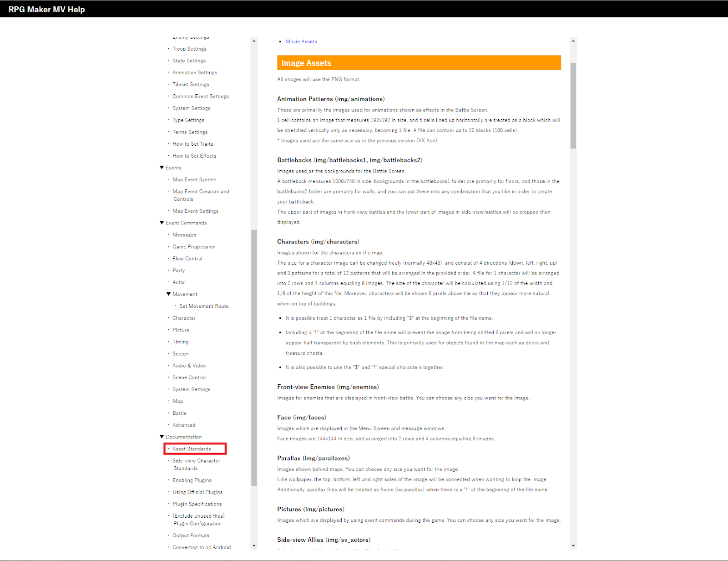Image resolution: width=728 pixels, height=561 pixels.
Task: Click the RPG Maker MV Help title
Action: pyautogui.click(x=46, y=10)
